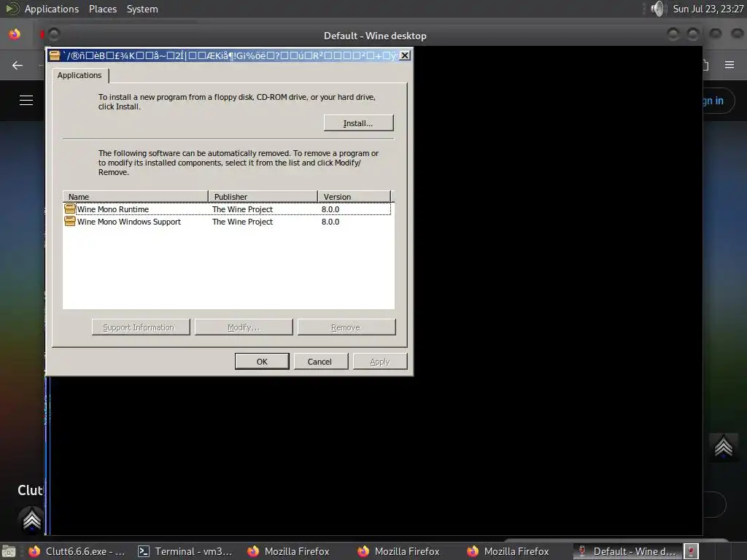Click the Apply button
Image resolution: width=747 pixels, height=560 pixels.
click(379, 362)
